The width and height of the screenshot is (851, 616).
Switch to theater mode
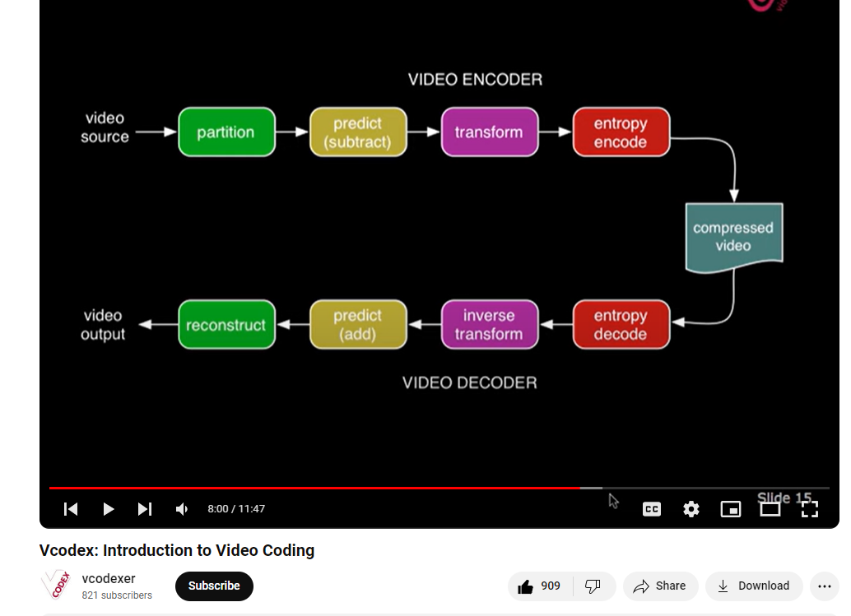click(x=770, y=508)
